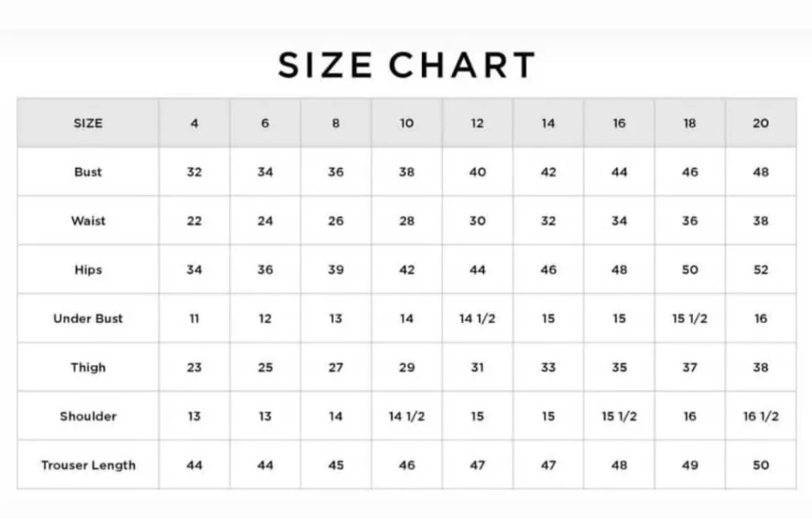Select size 4 column header
Image resolution: width=812 pixels, height=519 pixels.
tap(194, 123)
